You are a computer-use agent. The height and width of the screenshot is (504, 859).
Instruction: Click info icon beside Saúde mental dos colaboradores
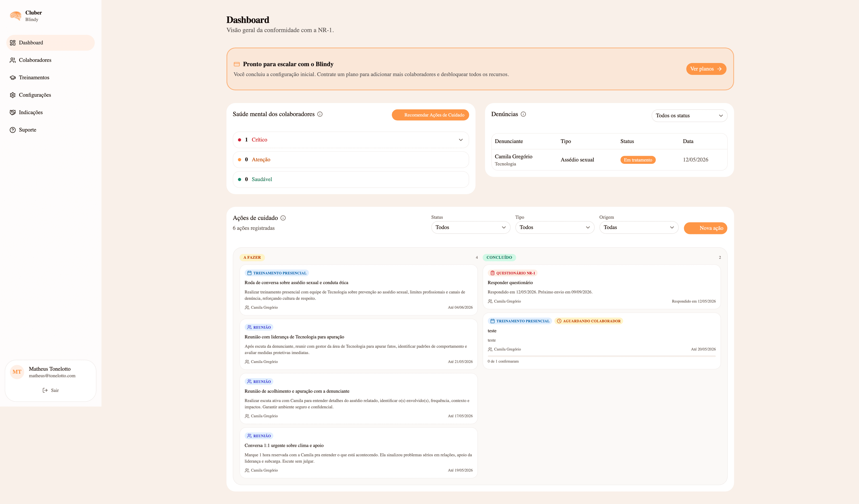(320, 114)
